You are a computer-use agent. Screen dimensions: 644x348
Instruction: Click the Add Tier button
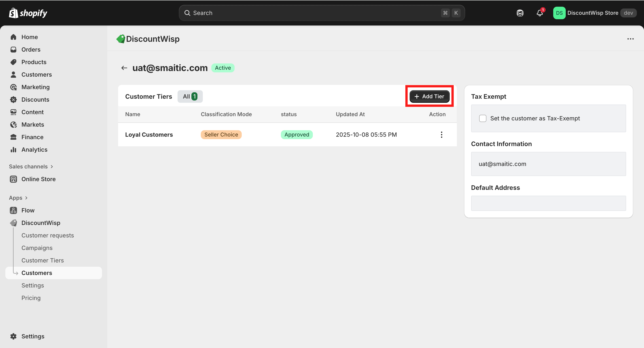(429, 96)
